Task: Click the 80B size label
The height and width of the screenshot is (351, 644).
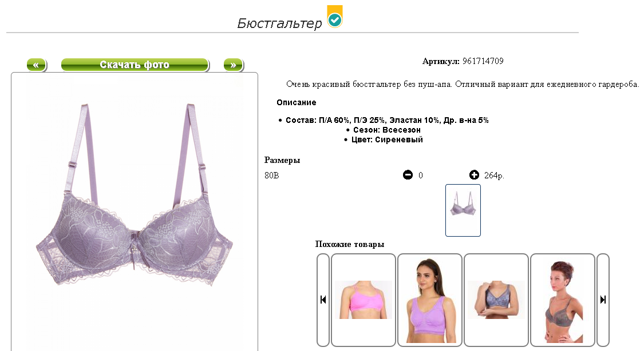Action: point(271,175)
